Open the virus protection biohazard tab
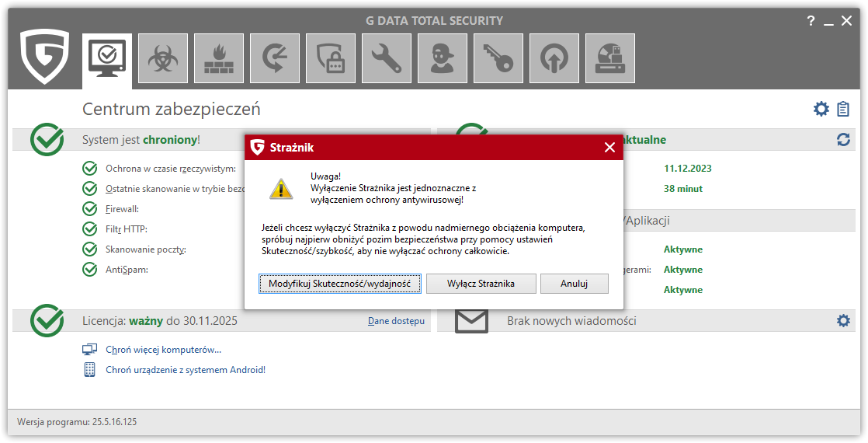Viewport: 868px width, 443px height. (163, 59)
